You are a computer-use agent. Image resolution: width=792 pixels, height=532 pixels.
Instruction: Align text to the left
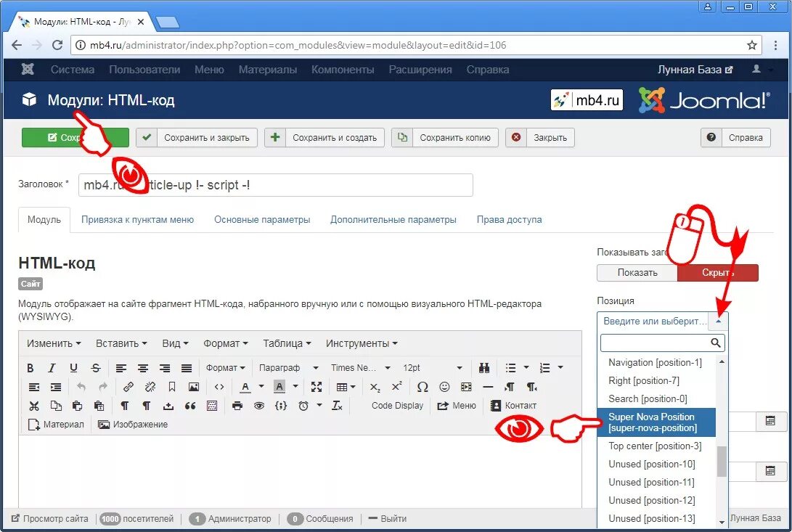121,368
